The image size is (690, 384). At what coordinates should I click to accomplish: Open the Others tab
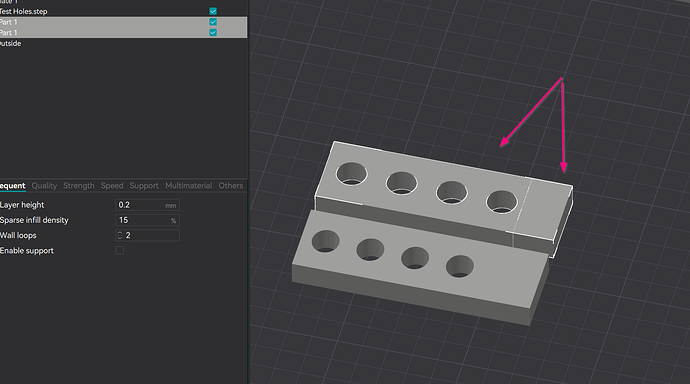231,186
